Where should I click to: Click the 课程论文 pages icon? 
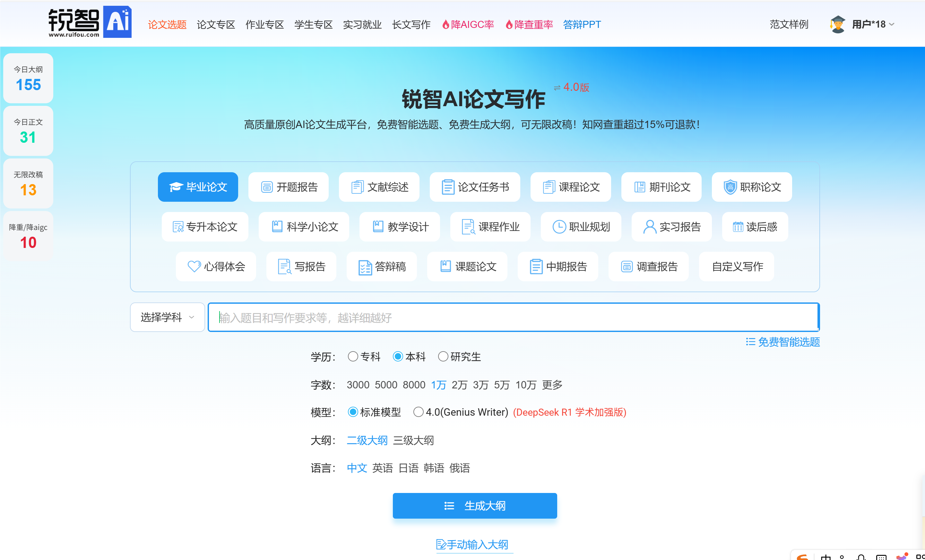(x=549, y=187)
